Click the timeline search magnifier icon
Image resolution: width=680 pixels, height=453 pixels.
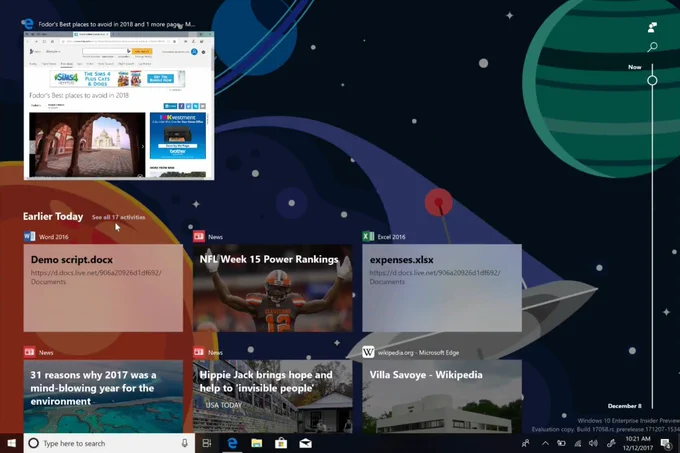click(652, 47)
